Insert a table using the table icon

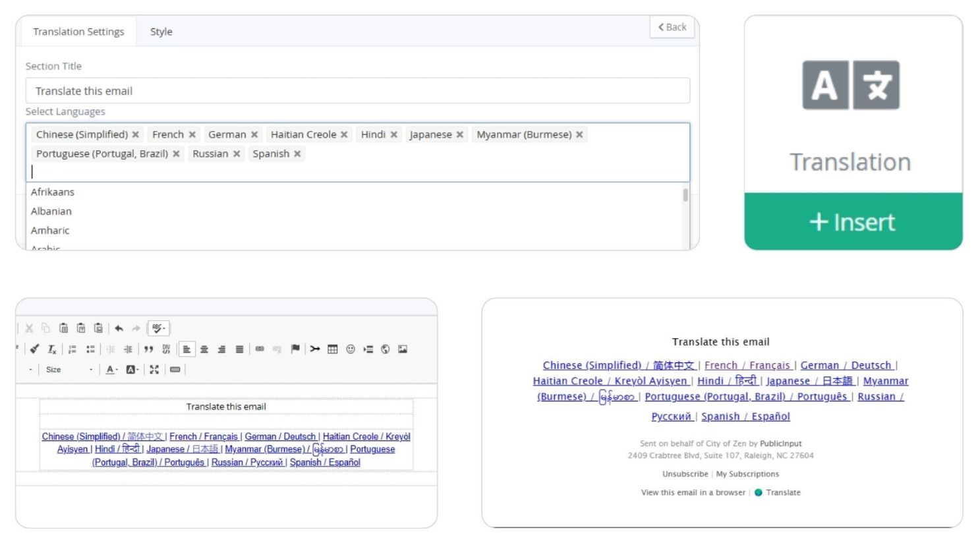[333, 349]
